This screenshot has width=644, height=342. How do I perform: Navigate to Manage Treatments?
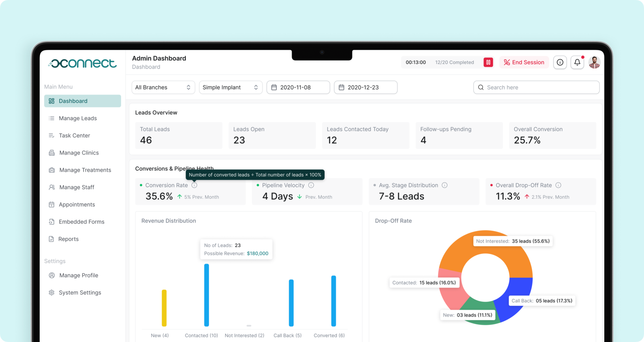tap(83, 170)
